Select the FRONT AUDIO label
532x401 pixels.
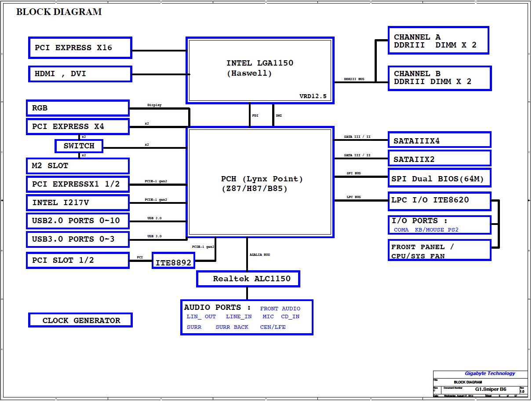point(280,309)
